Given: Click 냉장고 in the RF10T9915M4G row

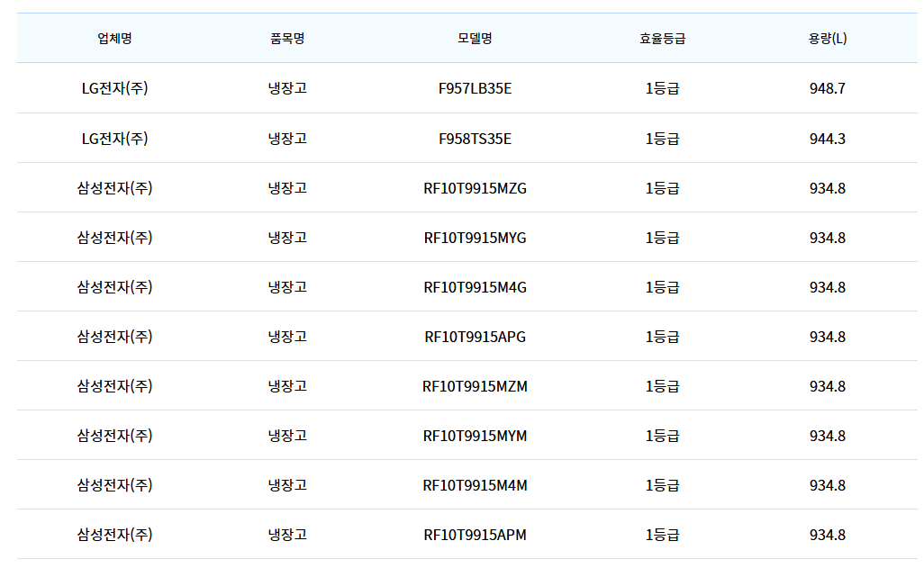Looking at the screenshot, I should click(x=287, y=287).
